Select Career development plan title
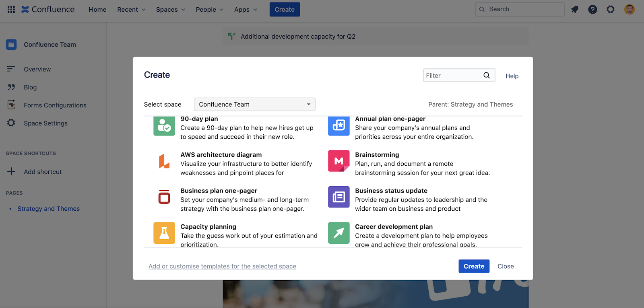Viewport: 644px width, 308px height. pos(394,227)
